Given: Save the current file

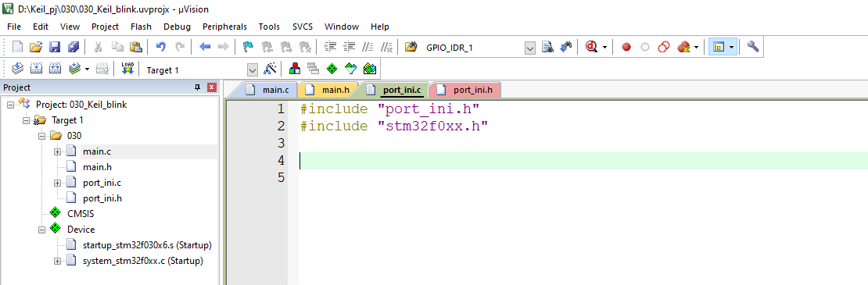Looking at the screenshot, I should [54, 47].
